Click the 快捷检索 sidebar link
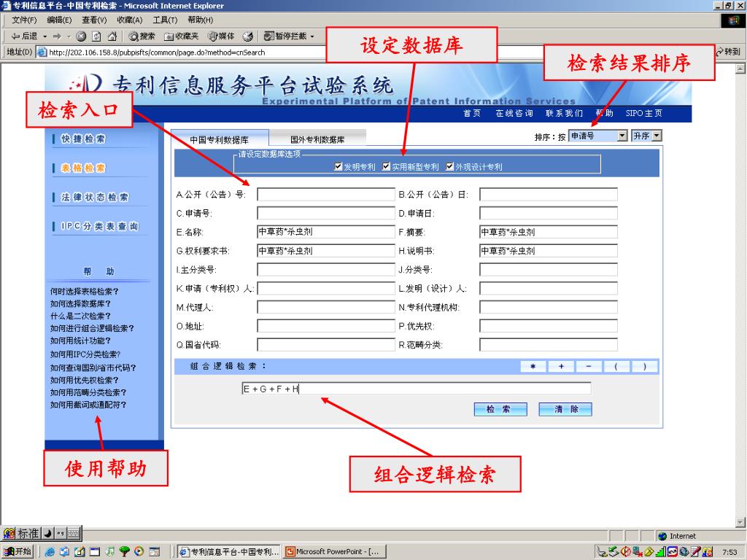The image size is (747, 560). pyautogui.click(x=83, y=139)
